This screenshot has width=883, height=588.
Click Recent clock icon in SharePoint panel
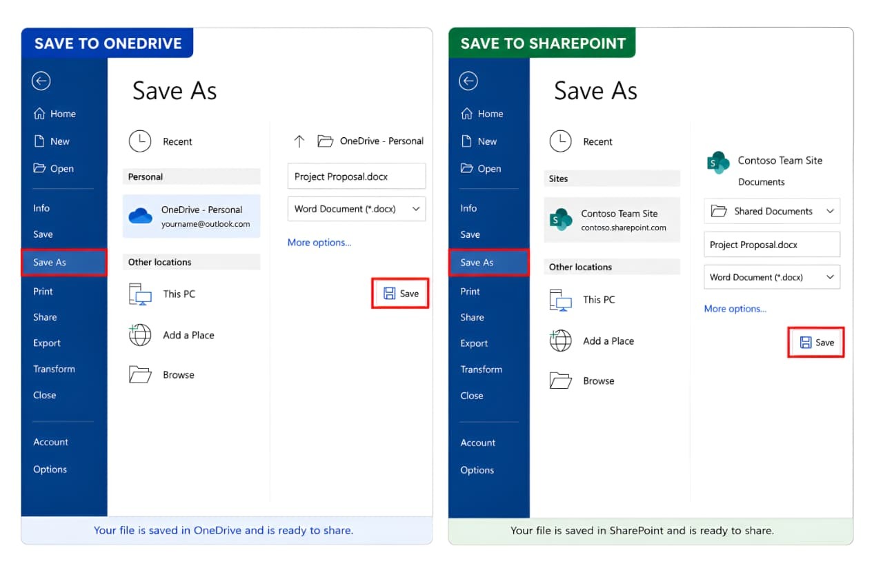pos(560,141)
